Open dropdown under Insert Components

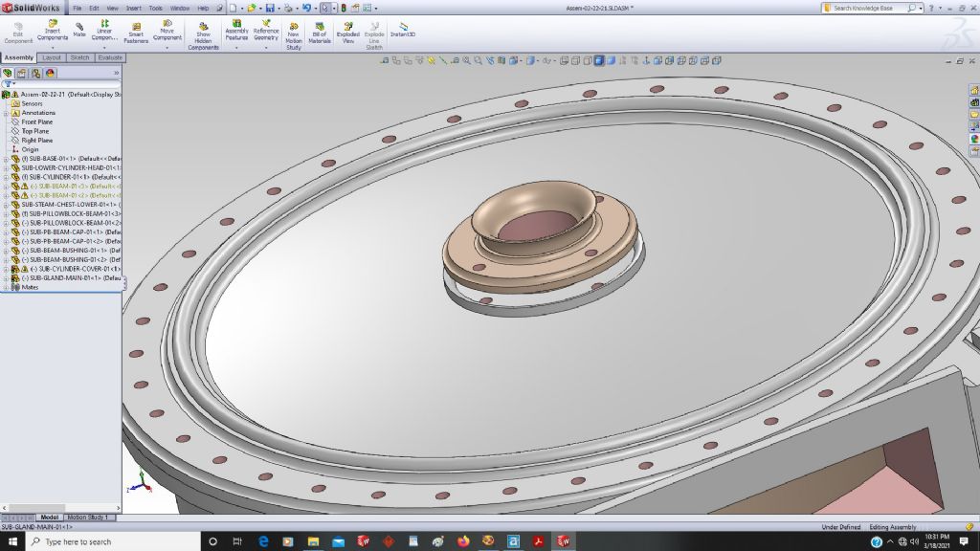53,48
